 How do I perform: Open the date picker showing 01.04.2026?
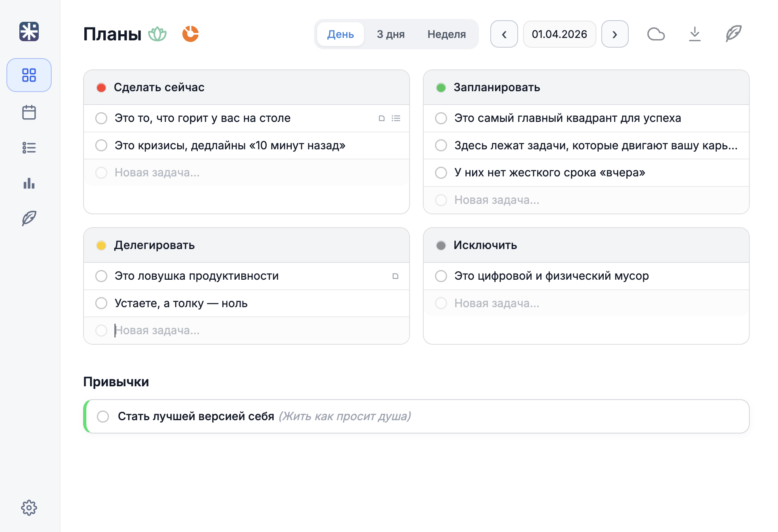click(x=559, y=34)
